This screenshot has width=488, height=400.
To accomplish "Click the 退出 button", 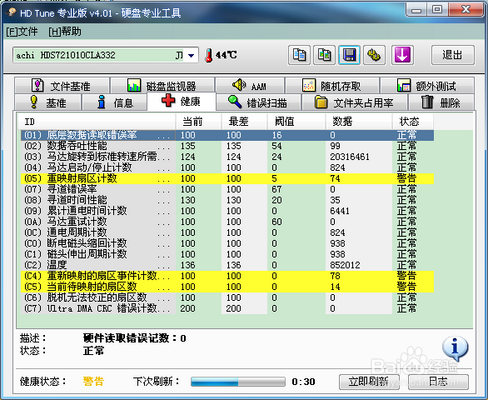I will point(453,55).
